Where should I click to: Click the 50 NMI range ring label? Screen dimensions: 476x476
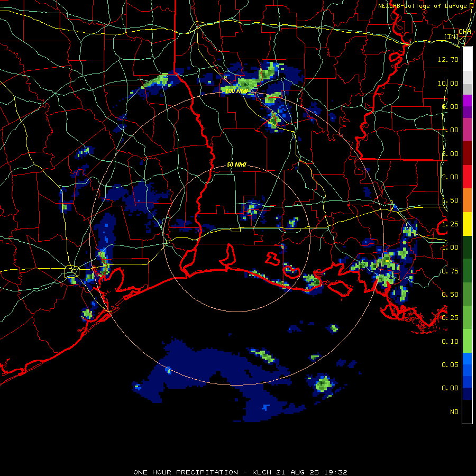236,164
